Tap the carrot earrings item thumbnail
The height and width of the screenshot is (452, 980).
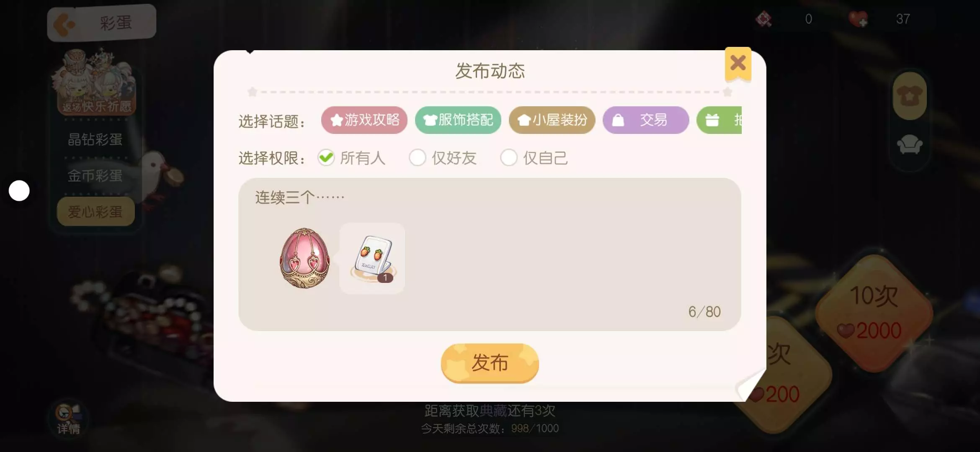[x=372, y=258]
